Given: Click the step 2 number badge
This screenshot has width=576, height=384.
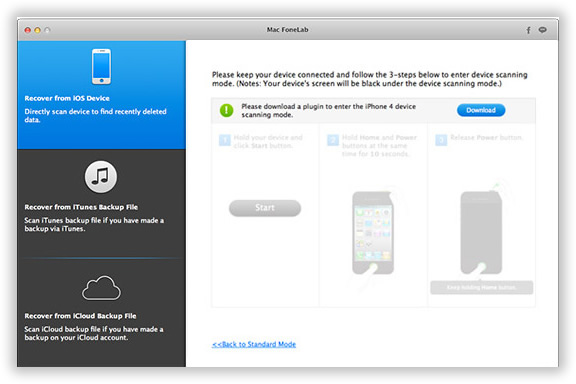Looking at the screenshot, I should point(333,140).
